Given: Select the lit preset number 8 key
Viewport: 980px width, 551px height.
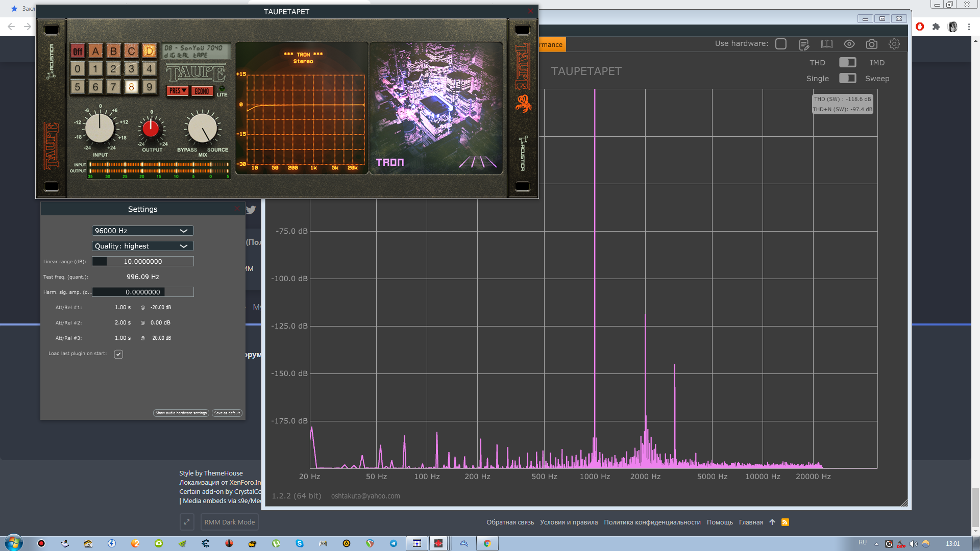Looking at the screenshot, I should 131,87.
